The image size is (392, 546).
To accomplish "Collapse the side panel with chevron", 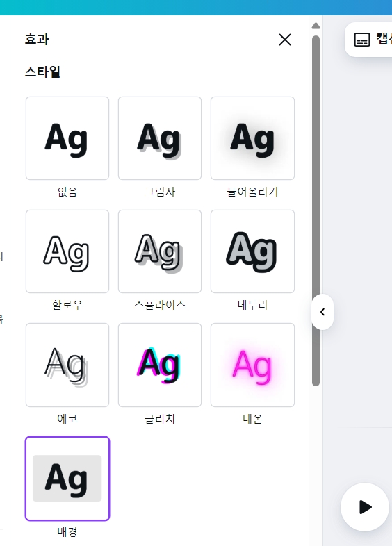I will [x=322, y=312].
